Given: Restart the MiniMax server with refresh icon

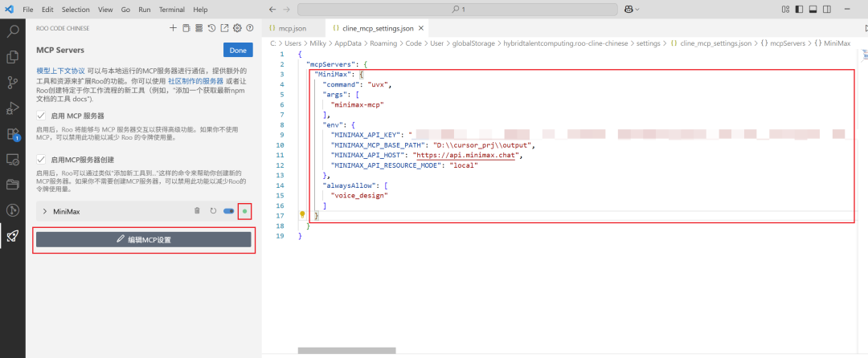Looking at the screenshot, I should 213,211.
